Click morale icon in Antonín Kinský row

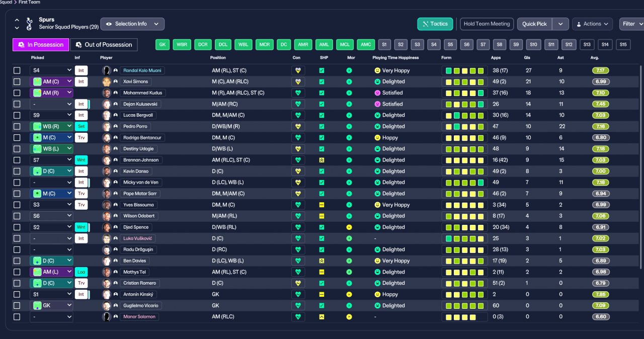click(349, 294)
